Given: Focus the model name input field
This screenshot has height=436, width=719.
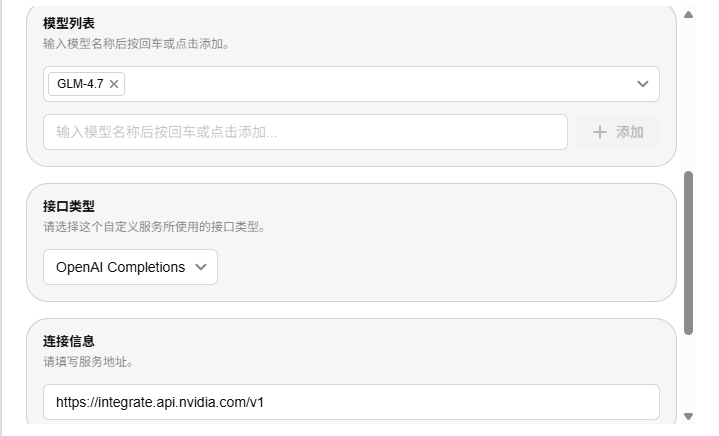Looking at the screenshot, I should click(305, 132).
